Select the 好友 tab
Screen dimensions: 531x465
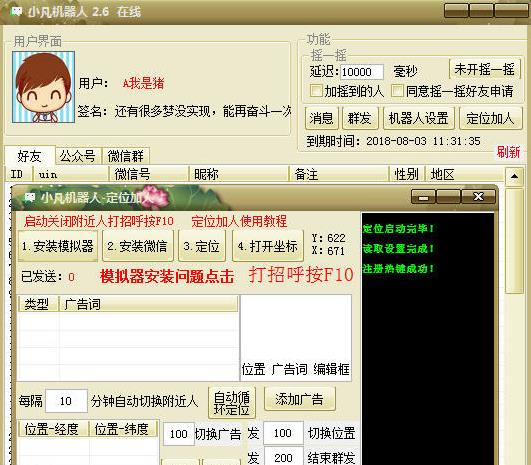[29, 156]
